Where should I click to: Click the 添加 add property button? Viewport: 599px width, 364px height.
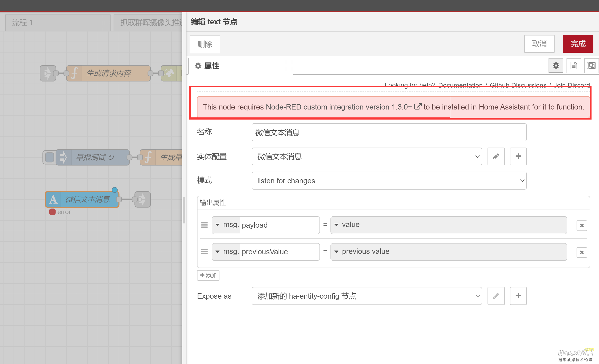[x=208, y=275]
